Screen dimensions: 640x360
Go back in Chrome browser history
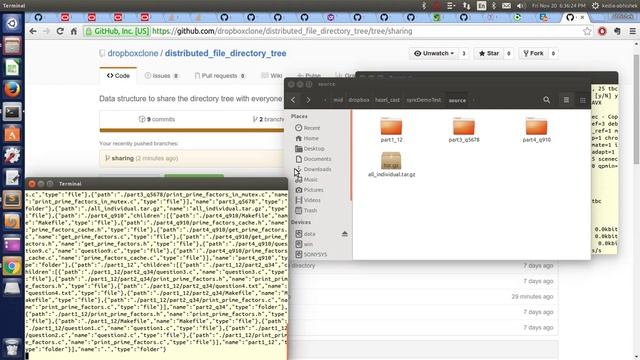click(33, 31)
